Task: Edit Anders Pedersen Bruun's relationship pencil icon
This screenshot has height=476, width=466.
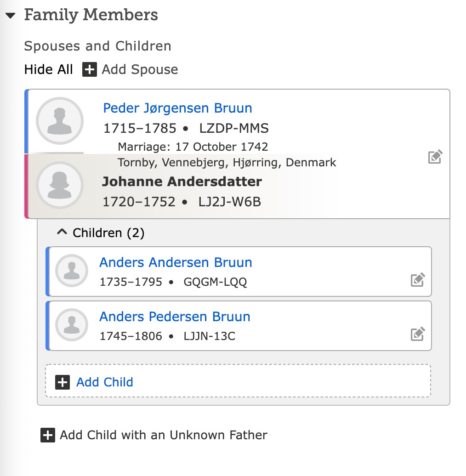Action: point(418,334)
